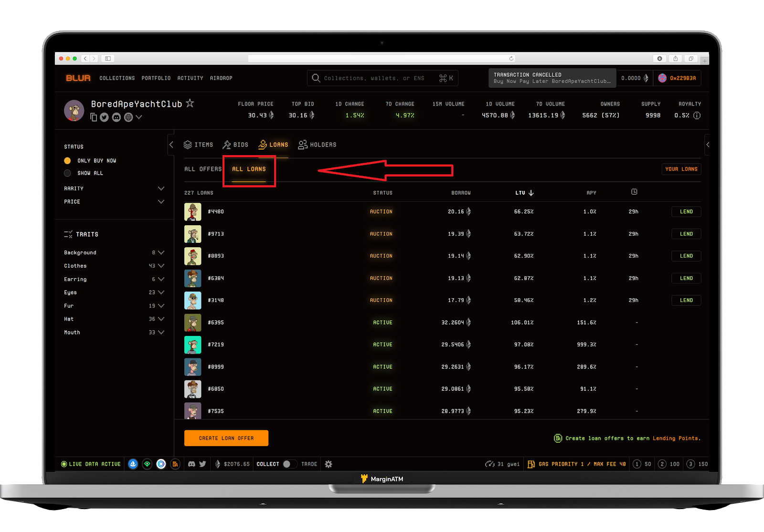Switch to the All Offers sub-tab
764x532 pixels.
click(x=203, y=169)
